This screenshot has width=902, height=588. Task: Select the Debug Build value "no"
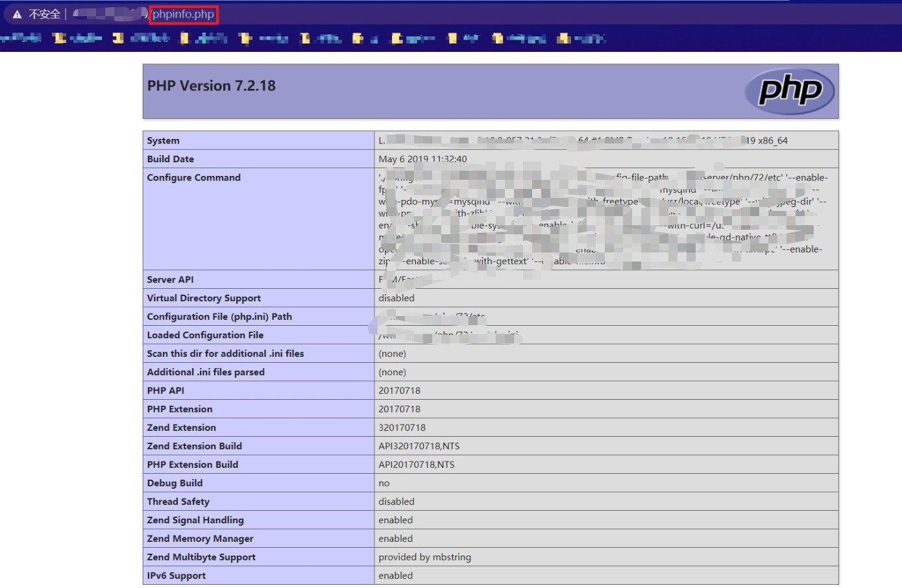(x=384, y=484)
